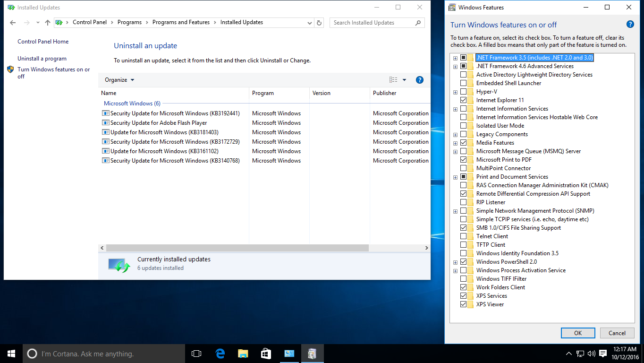Refresh the Installed Updates address bar
The image size is (644, 363).
point(319,23)
